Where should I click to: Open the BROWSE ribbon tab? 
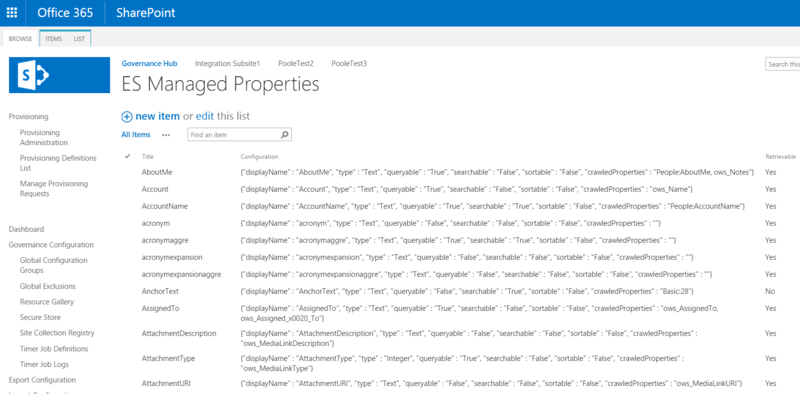pyautogui.click(x=20, y=39)
